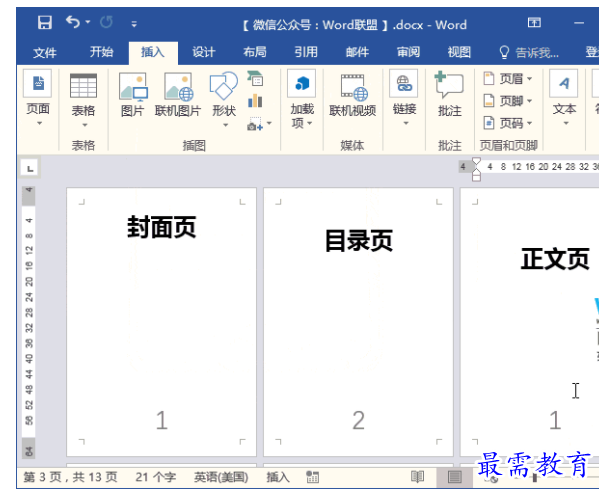599x496 pixels.
Task: Undo the last action
Action: point(73,22)
